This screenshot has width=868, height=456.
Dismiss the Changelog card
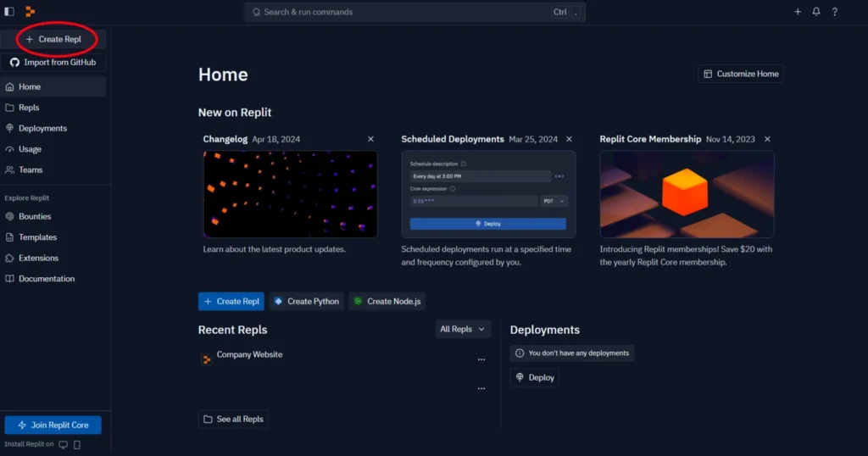pyautogui.click(x=370, y=139)
